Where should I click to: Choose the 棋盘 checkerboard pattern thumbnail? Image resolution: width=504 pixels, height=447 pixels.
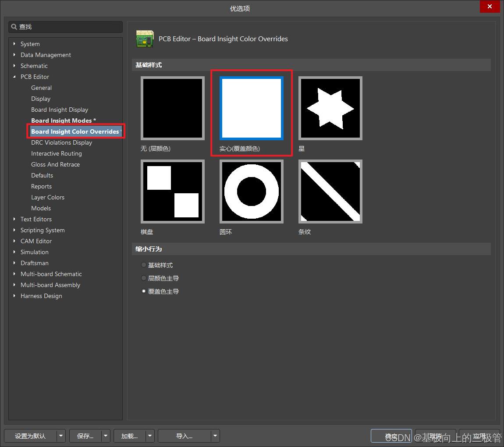click(x=173, y=192)
